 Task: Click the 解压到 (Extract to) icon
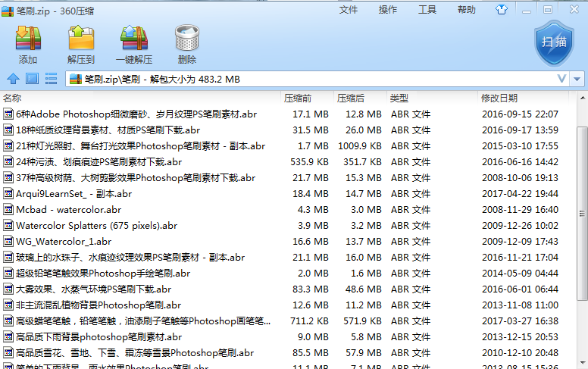(80, 39)
